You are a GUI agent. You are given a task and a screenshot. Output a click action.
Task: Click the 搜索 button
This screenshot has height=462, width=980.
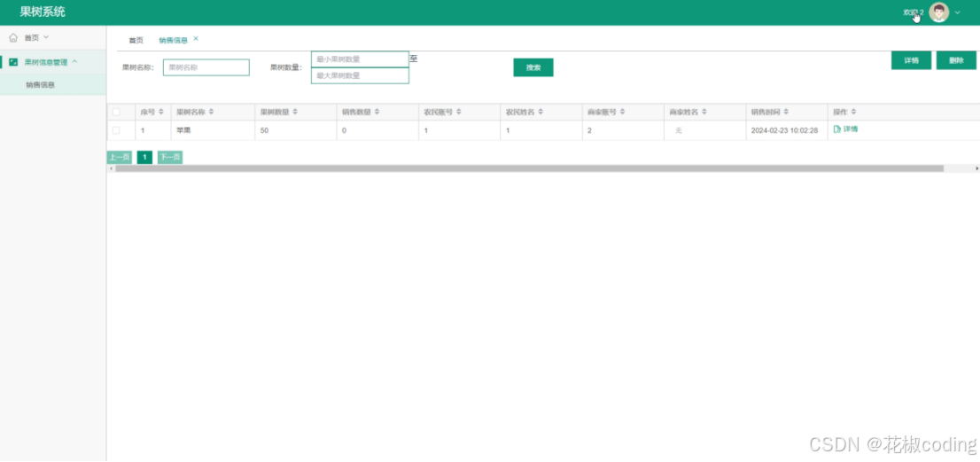point(533,67)
